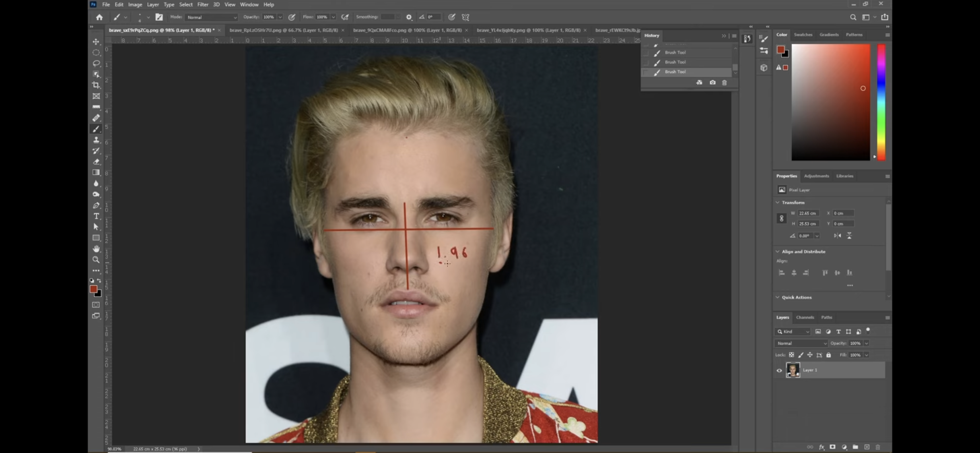This screenshot has height=453, width=980.
Task: Click the rotation angle field 0.00°
Action: [x=805, y=236]
